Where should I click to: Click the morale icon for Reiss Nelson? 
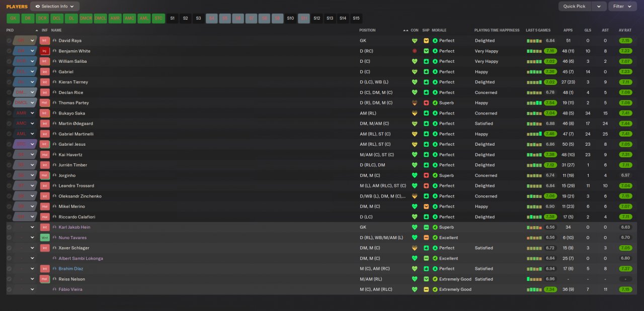point(435,279)
